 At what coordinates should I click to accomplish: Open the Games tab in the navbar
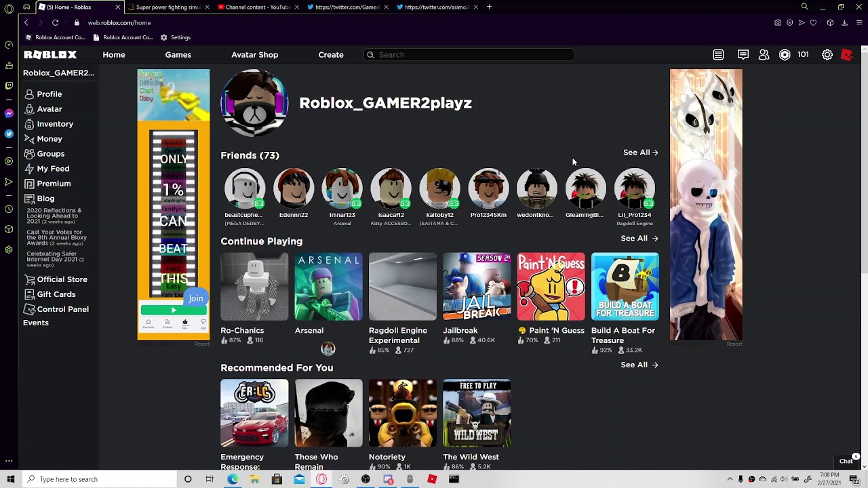point(178,55)
